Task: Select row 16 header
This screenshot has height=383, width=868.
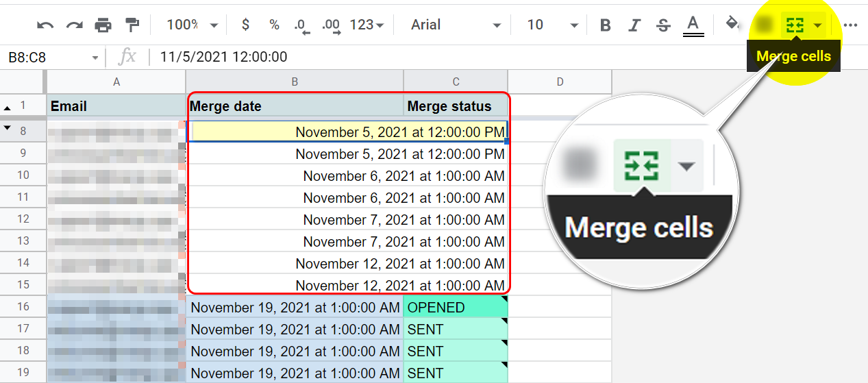Action: point(23,307)
